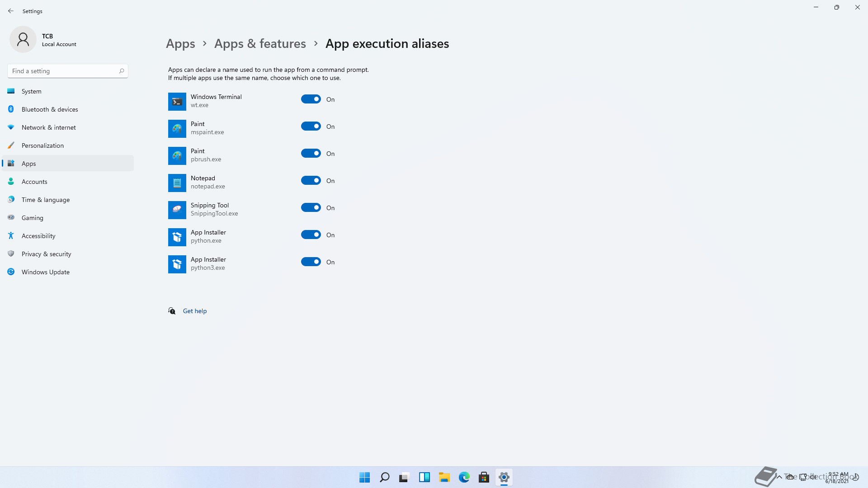Click the Paint pbrush.exe icon
Viewport: 868px width, 488px height.
click(x=177, y=156)
